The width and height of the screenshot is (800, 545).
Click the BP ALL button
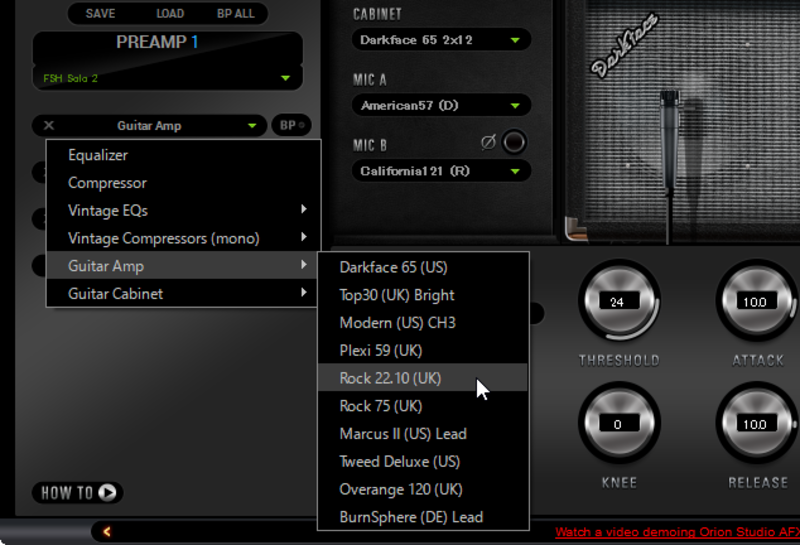coord(235,14)
